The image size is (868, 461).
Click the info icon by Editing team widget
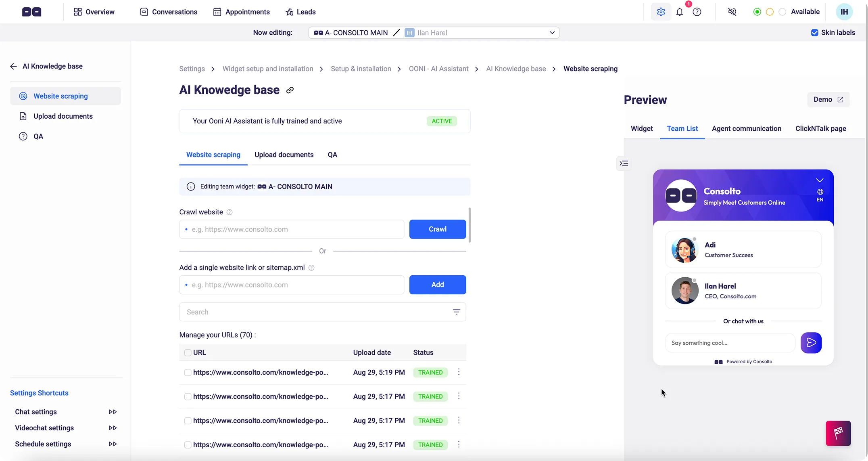point(191,186)
